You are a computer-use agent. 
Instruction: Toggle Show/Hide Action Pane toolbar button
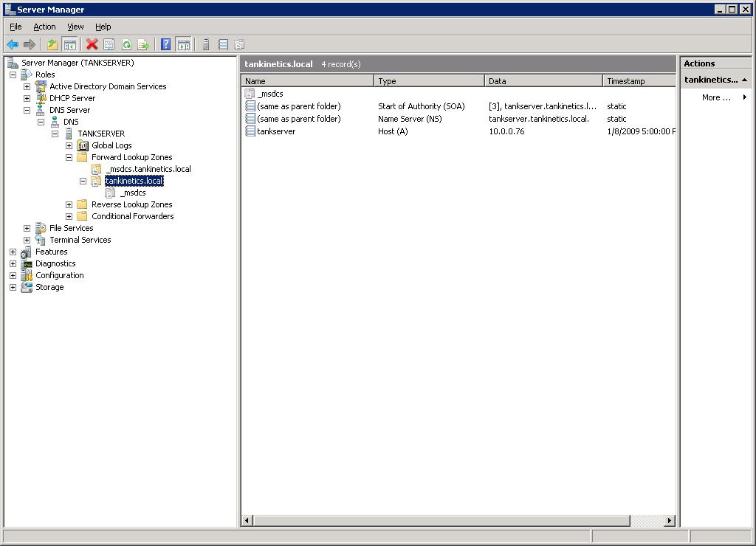pyautogui.click(x=184, y=45)
